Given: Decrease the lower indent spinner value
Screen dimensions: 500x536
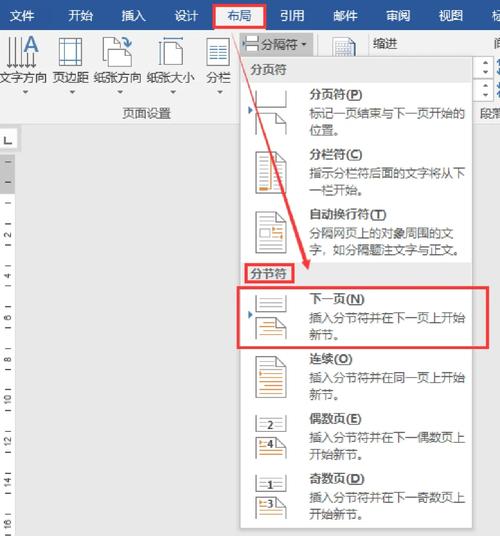Looking at the screenshot, I should coord(485,95).
